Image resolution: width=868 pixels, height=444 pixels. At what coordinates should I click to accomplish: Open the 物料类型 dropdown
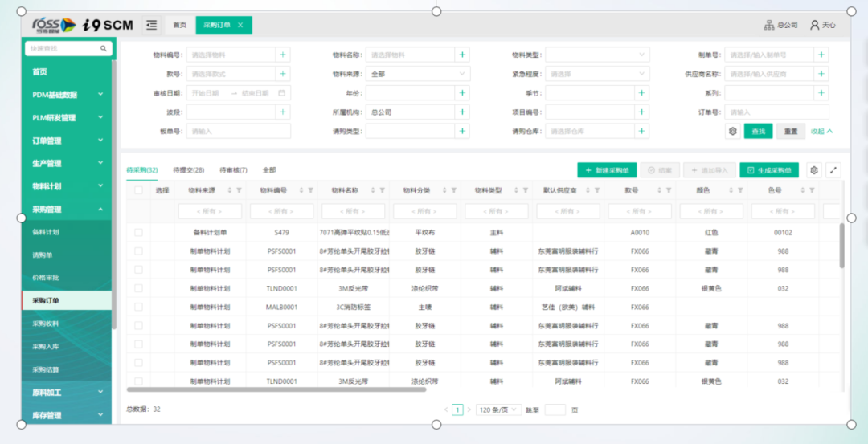click(597, 55)
